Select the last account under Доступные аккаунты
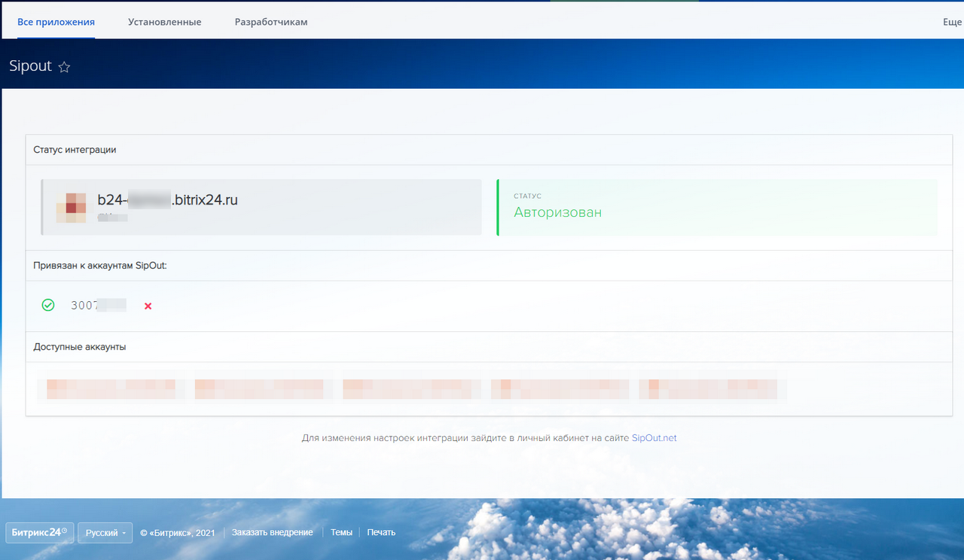Screen dimensions: 964x560 [708, 388]
